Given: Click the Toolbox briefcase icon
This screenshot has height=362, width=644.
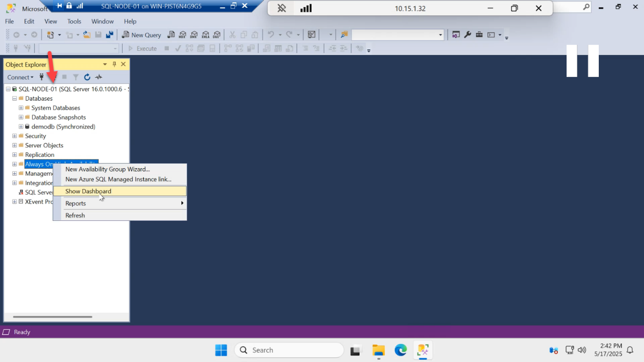Looking at the screenshot, I should [479, 35].
